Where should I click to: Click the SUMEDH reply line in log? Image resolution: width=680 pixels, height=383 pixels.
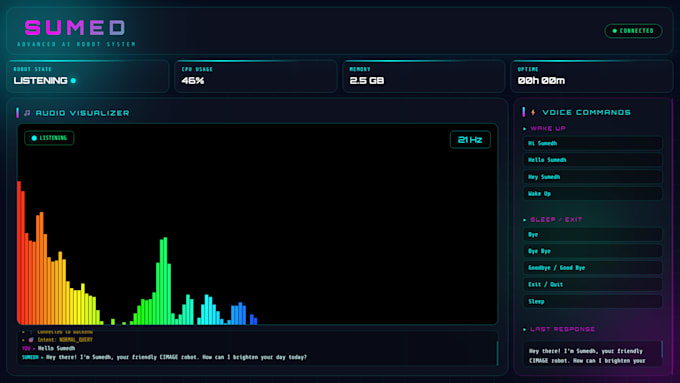tap(164, 357)
